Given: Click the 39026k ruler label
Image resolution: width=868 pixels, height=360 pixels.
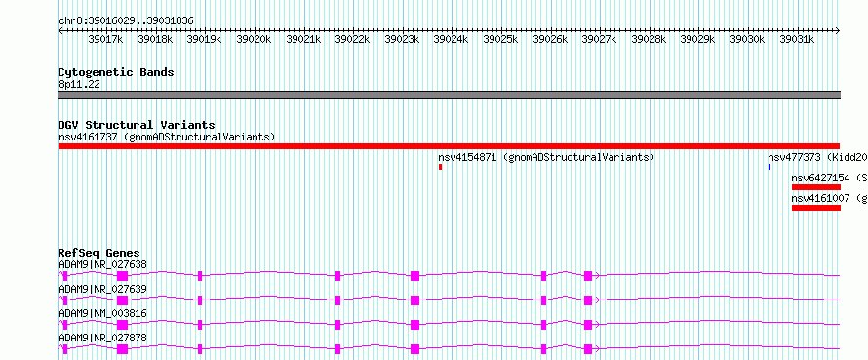Looking at the screenshot, I should 550,39.
